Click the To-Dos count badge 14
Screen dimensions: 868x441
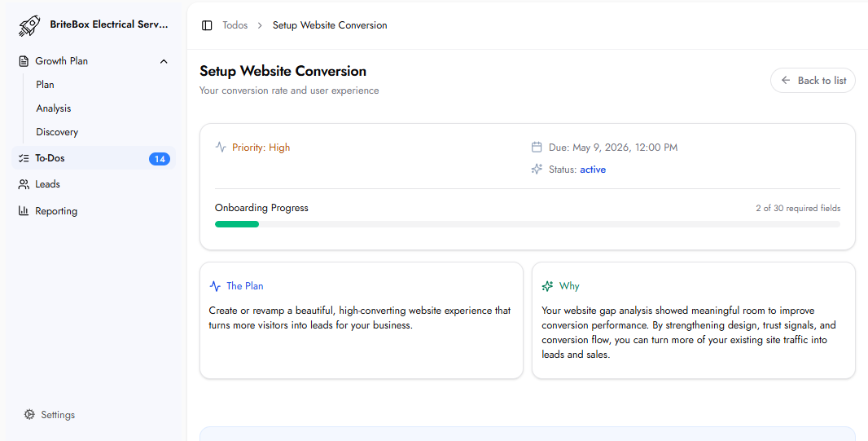(160, 159)
